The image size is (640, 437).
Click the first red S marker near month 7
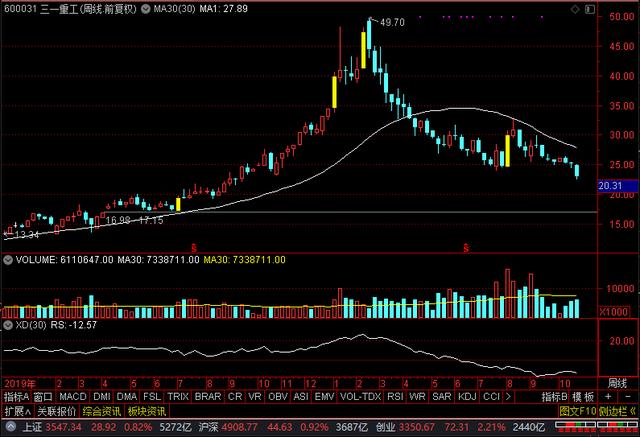(194, 248)
